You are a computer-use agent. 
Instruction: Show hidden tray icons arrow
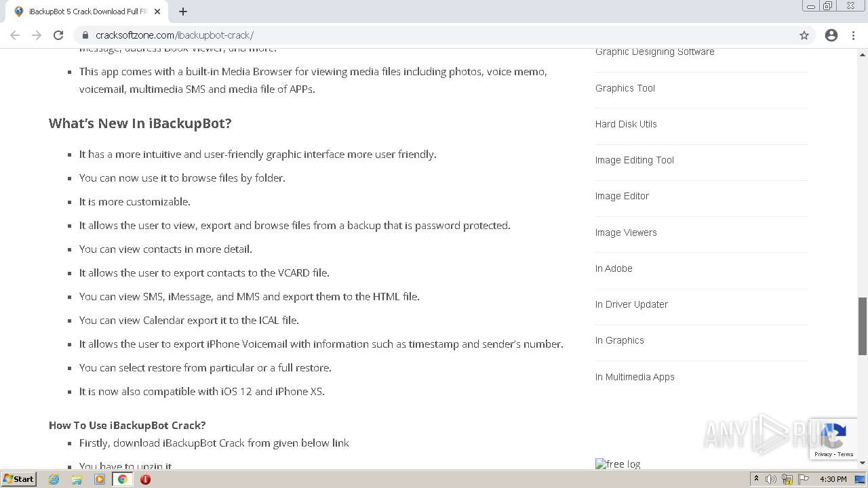coord(756,479)
